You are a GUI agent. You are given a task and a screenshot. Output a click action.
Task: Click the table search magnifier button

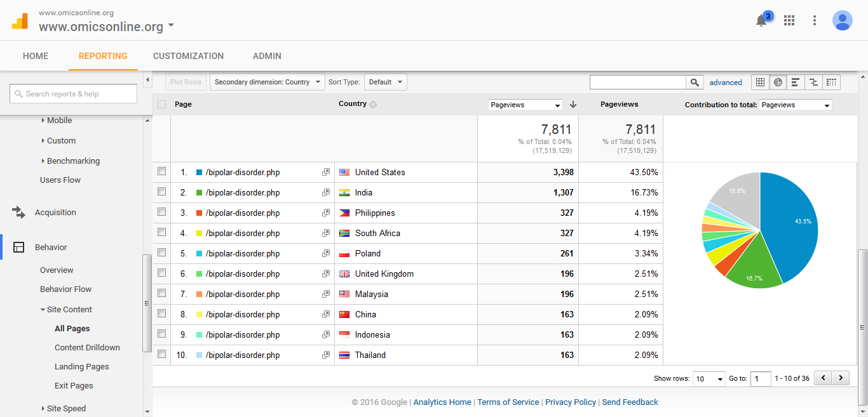695,83
